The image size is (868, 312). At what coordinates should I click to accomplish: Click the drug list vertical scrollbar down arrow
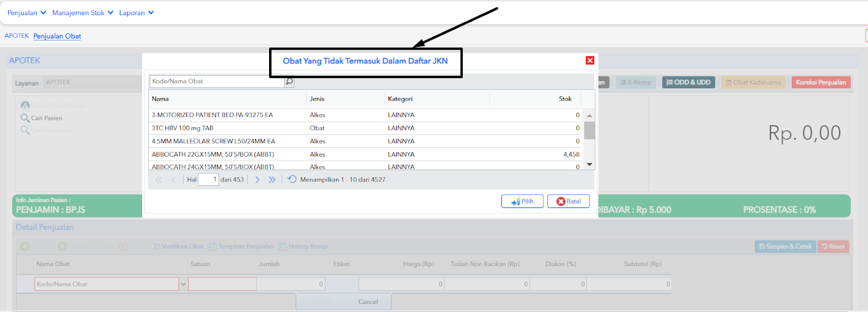point(590,165)
